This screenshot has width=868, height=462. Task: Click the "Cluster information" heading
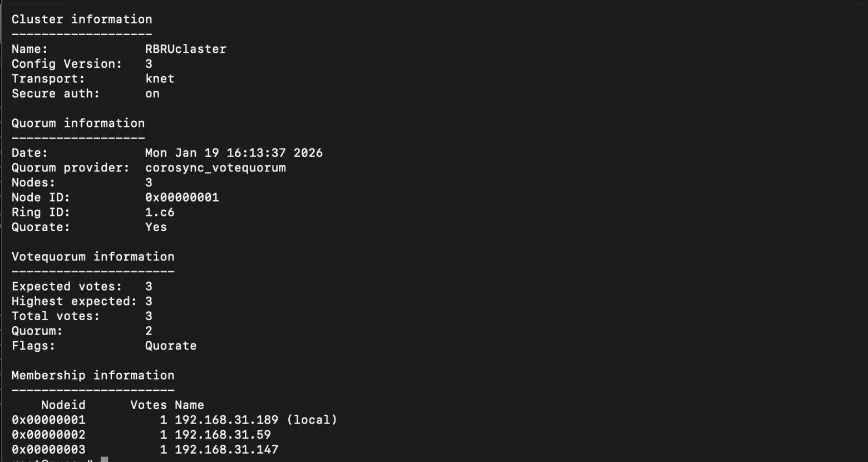82,19
